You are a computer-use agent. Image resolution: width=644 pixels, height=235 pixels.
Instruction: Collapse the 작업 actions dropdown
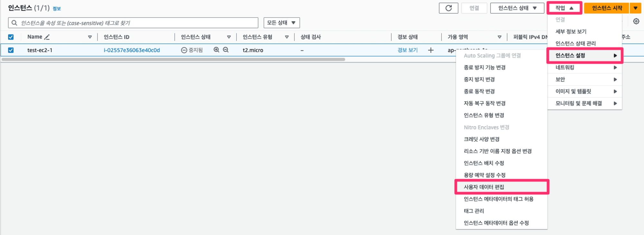[564, 8]
